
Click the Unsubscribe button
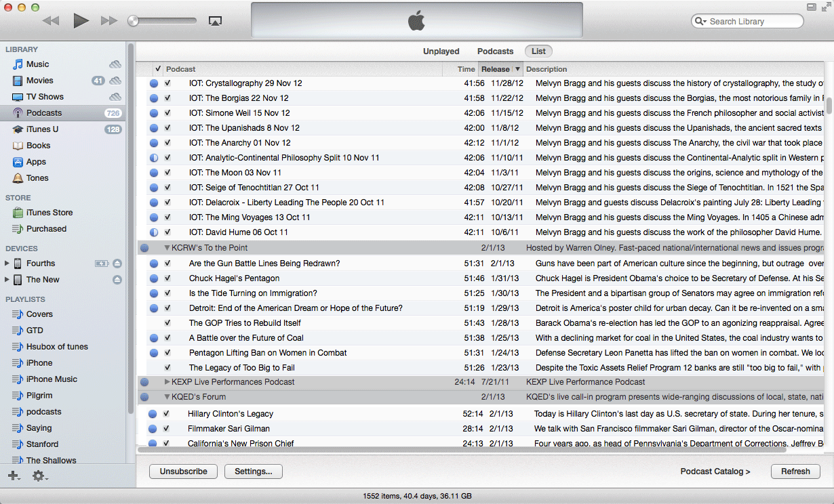pyautogui.click(x=183, y=471)
